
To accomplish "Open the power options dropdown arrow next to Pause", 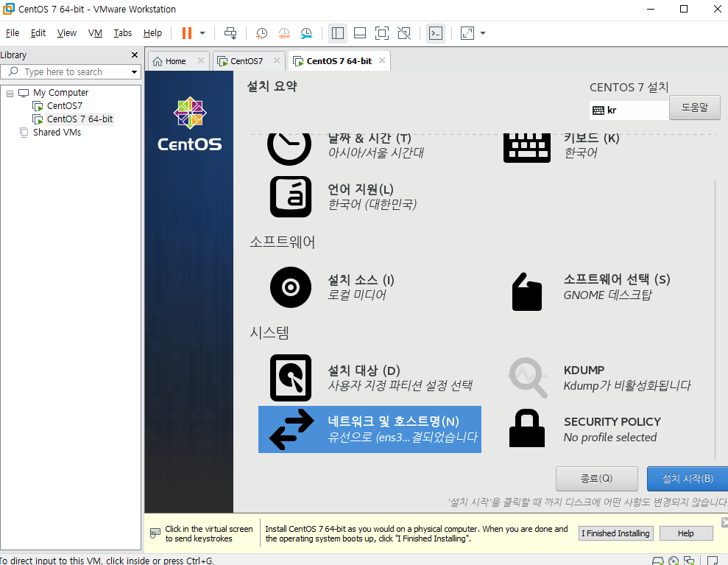I will point(202,33).
